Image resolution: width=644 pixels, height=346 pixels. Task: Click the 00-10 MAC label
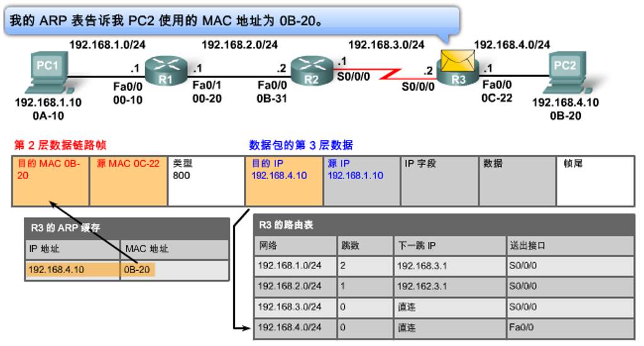(128, 100)
